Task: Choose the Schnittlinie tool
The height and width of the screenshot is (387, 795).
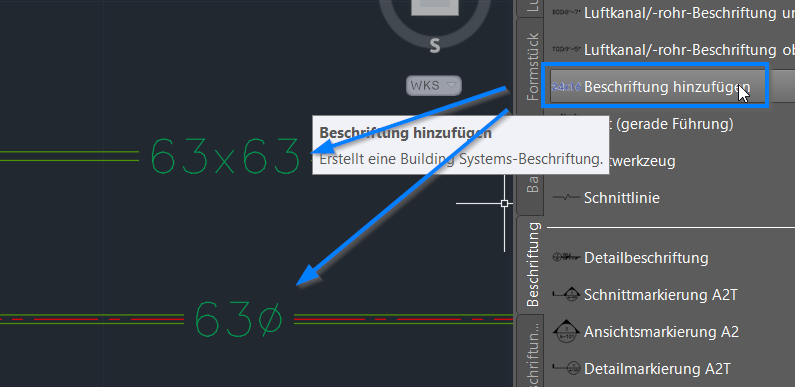Action: (622, 197)
